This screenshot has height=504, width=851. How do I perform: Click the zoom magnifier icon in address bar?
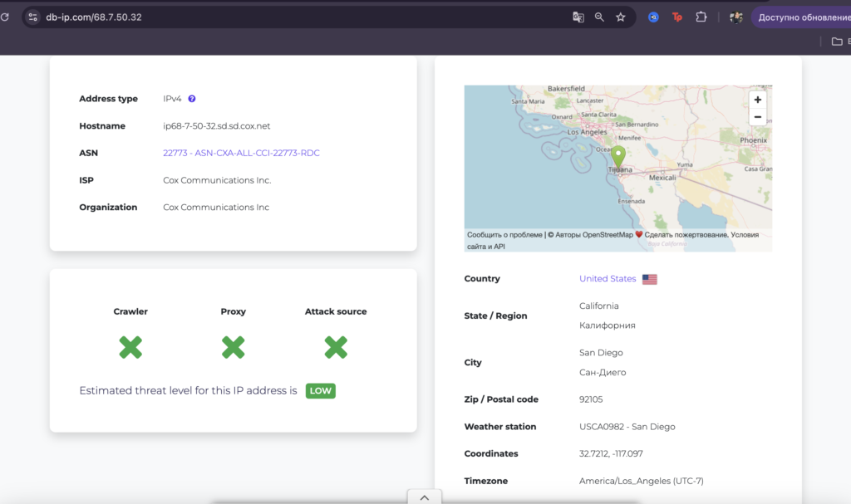click(x=599, y=17)
